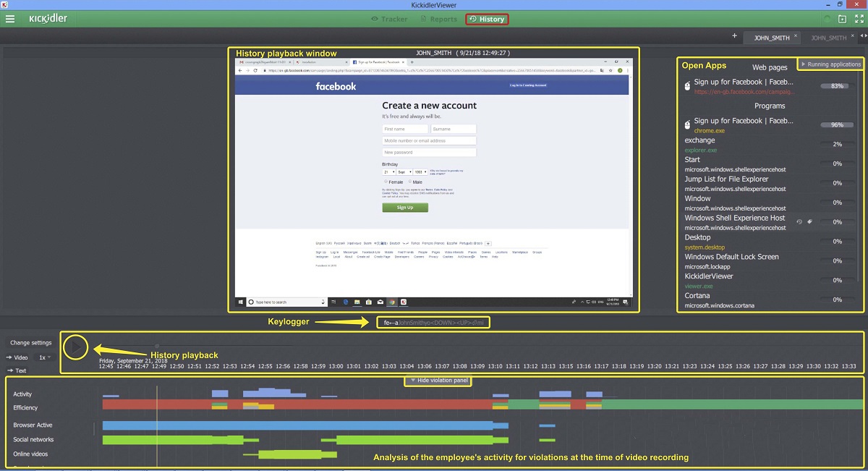
Task: Toggle the Text mode option
Action: (x=16, y=370)
